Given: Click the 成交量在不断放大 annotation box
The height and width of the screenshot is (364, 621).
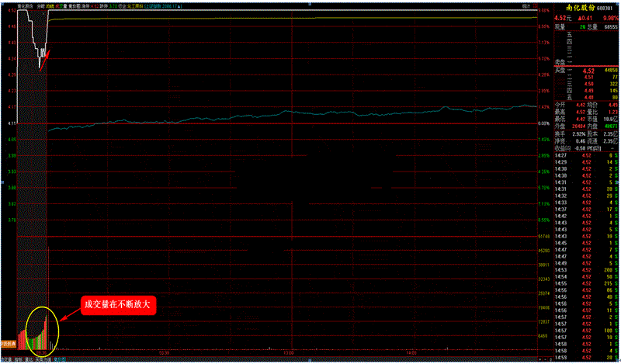Looking at the screenshot, I should [x=119, y=306].
